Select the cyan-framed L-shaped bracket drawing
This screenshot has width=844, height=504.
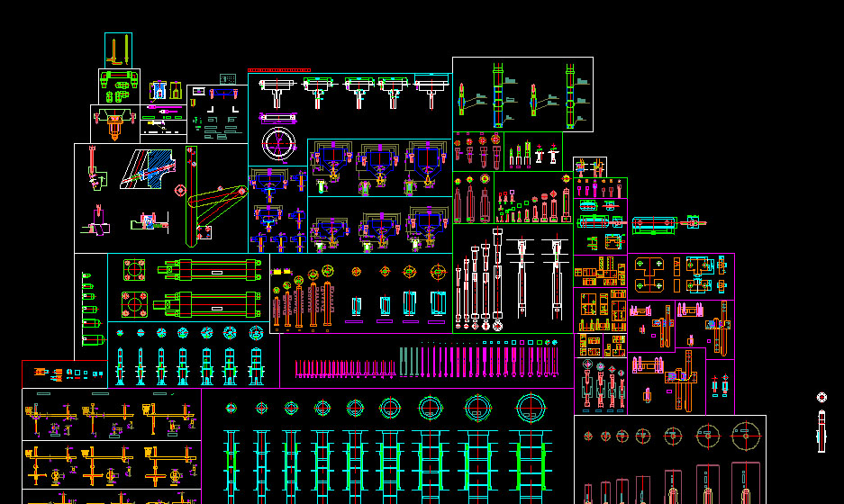118,50
